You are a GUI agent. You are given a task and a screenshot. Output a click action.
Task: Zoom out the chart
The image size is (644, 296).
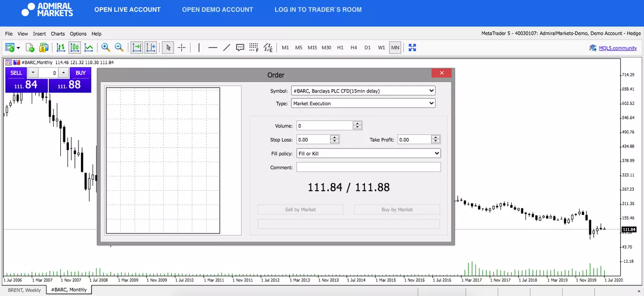tap(119, 47)
